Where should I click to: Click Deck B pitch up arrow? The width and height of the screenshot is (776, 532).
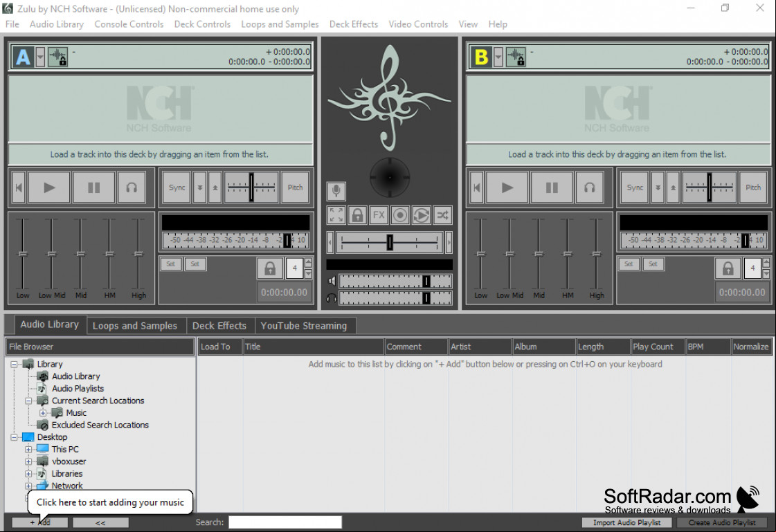tap(673, 187)
